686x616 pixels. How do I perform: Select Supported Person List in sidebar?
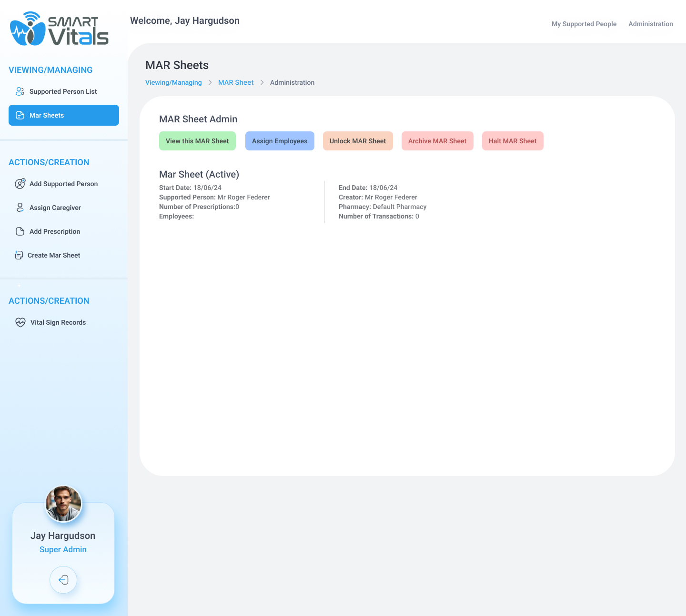[63, 91]
